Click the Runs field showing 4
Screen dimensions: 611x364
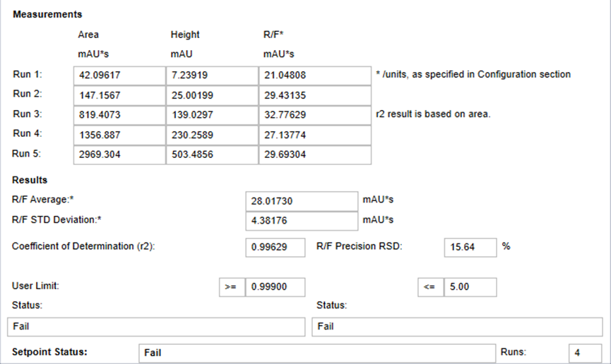coord(585,353)
